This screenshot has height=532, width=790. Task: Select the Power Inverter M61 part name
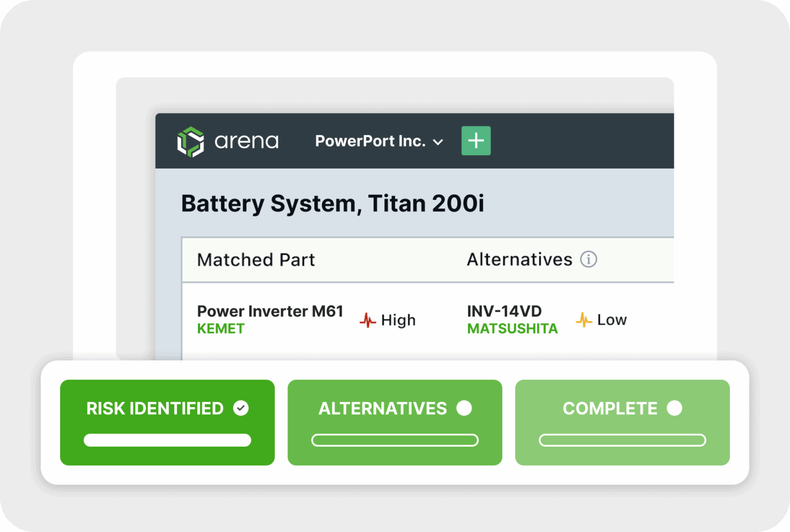coord(270,311)
